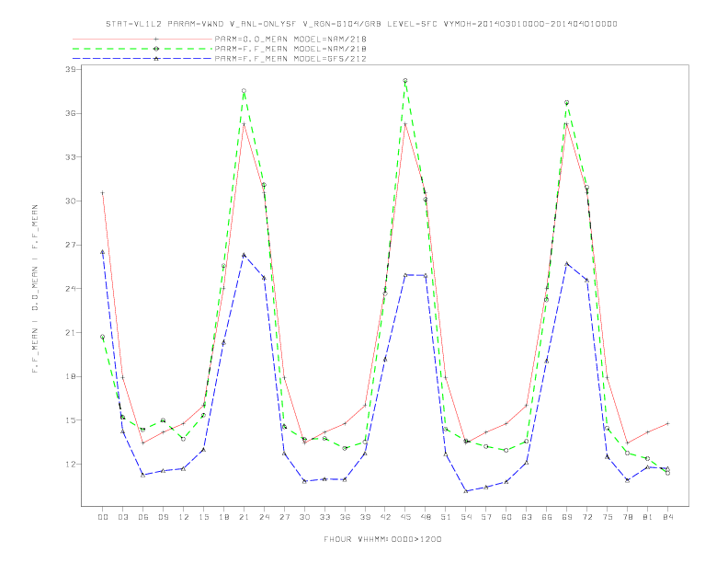Click x-axis hour label 84
Viewport: 728px width, 563px height.
(x=668, y=517)
